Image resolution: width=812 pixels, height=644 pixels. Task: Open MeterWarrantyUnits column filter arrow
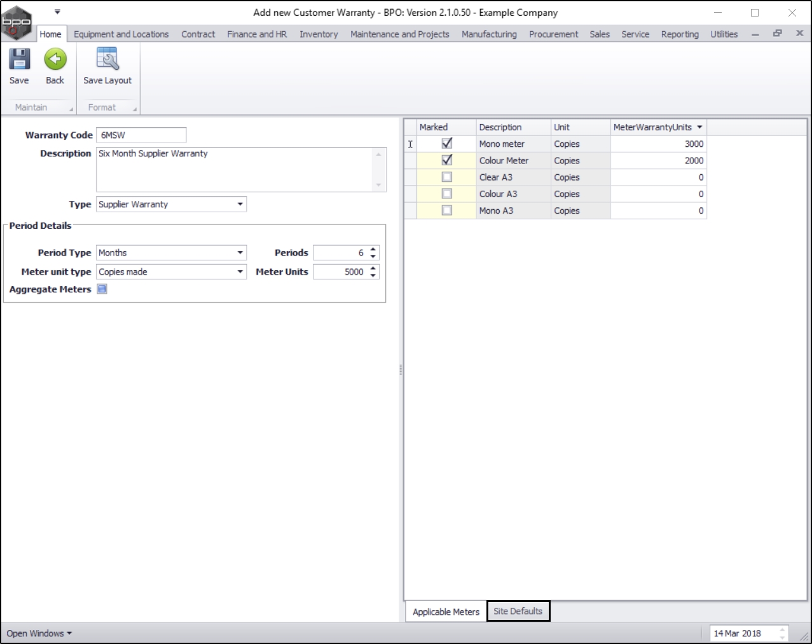[699, 127]
